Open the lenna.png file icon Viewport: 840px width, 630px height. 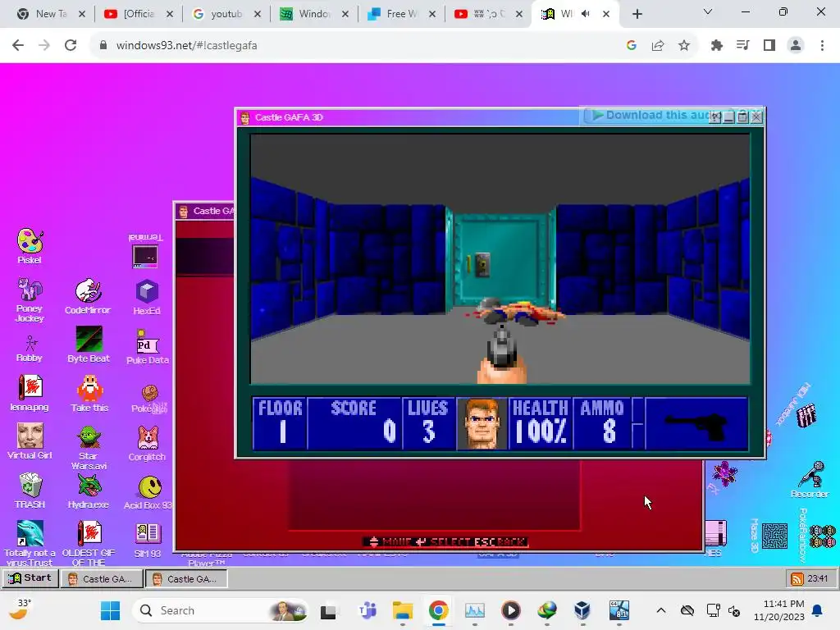click(30, 393)
